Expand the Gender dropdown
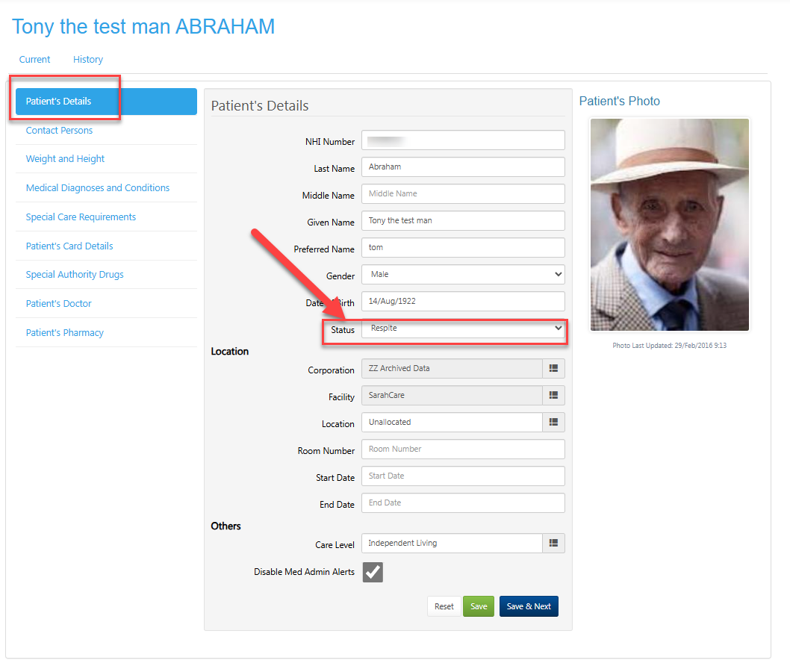The width and height of the screenshot is (790, 672). point(463,275)
